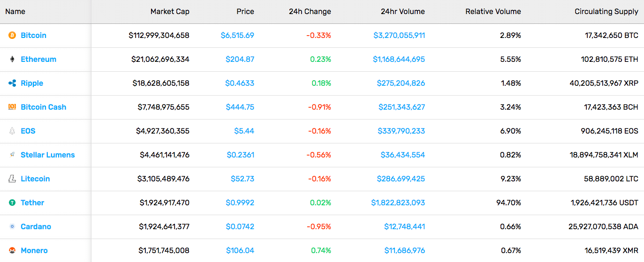This screenshot has width=644, height=262.
Task: Open the Ethereum coin link
Action: click(38, 59)
